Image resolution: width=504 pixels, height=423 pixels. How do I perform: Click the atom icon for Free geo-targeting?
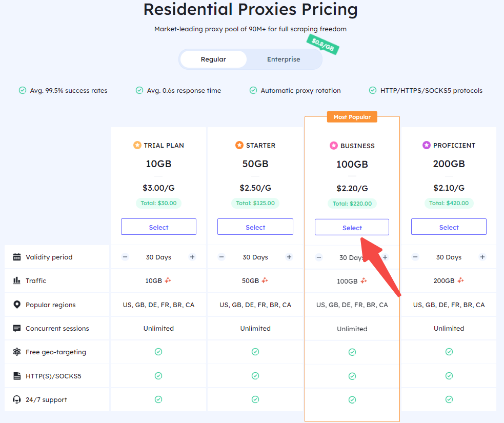click(x=17, y=352)
